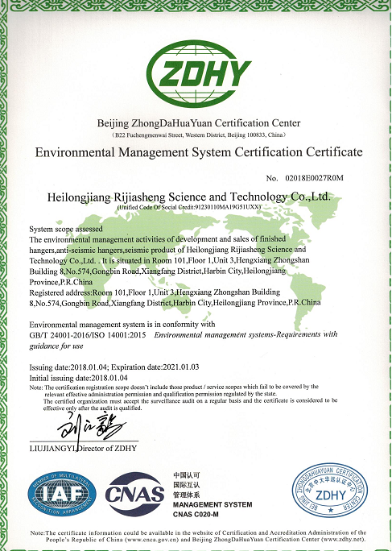Click 'CNAS C020-M' accreditation code
Image resolution: width=392 pixels, height=551 pixels.
[x=196, y=515]
